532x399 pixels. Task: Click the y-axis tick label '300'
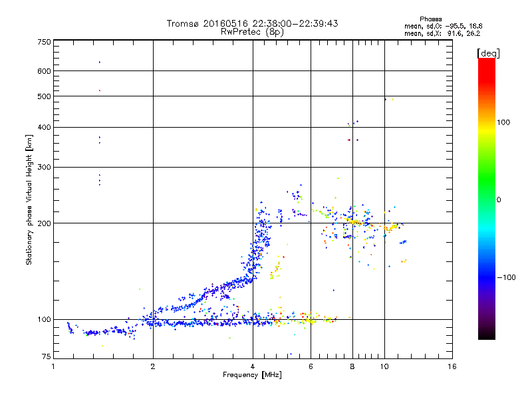44,168
